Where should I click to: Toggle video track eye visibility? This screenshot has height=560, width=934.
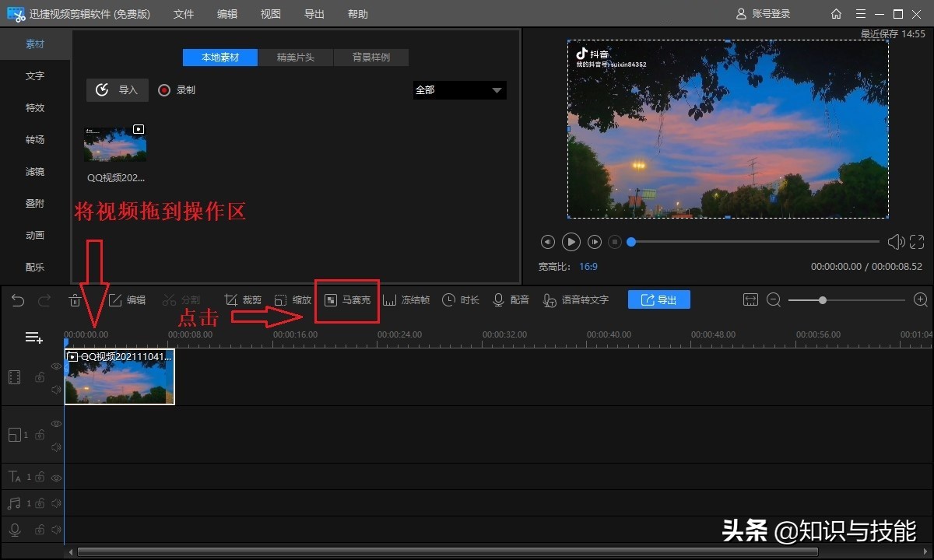[56, 366]
